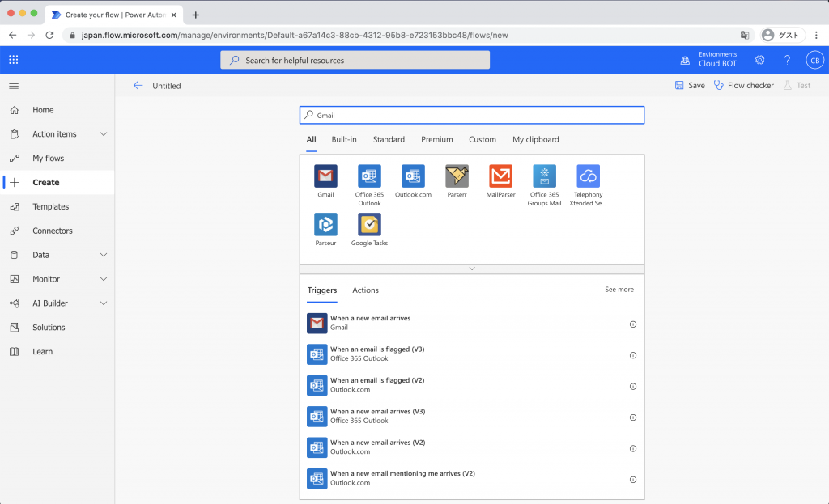Focus the Search for helpful resources field
829x504 pixels.
click(355, 60)
